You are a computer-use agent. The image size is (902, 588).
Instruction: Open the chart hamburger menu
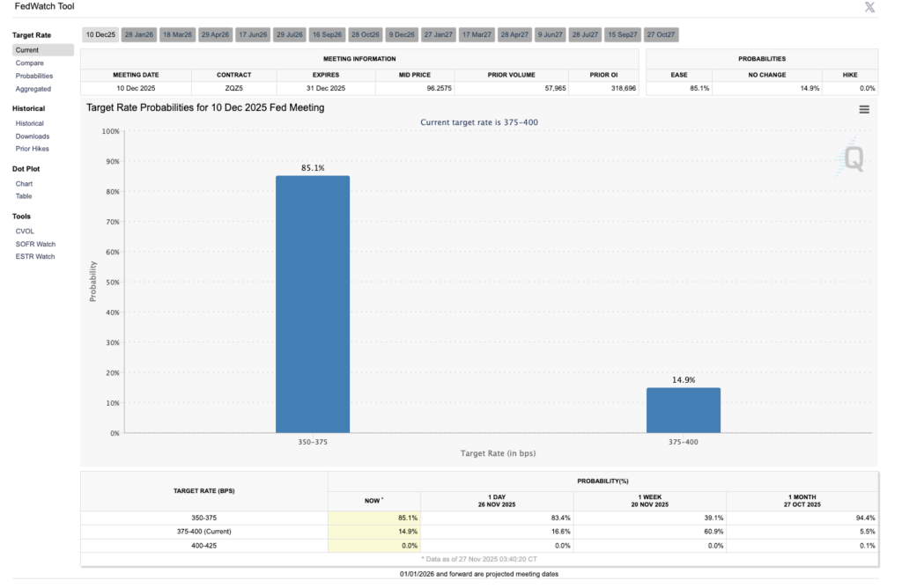click(x=864, y=109)
